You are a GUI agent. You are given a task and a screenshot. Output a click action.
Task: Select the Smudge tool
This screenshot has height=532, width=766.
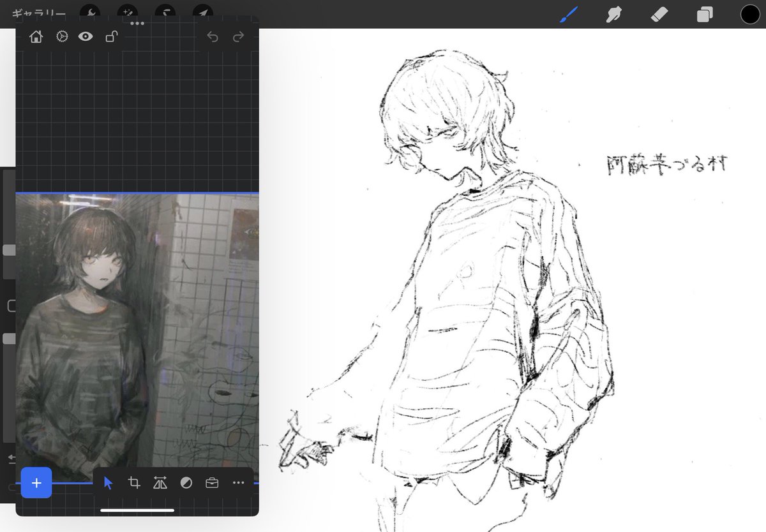click(613, 13)
